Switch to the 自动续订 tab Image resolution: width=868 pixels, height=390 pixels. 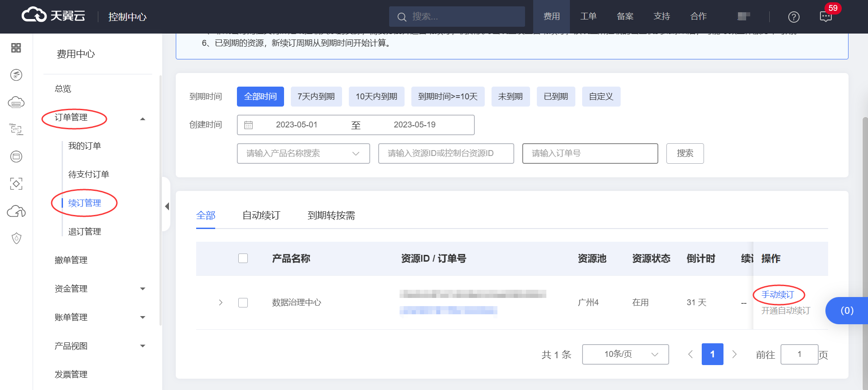261,215
